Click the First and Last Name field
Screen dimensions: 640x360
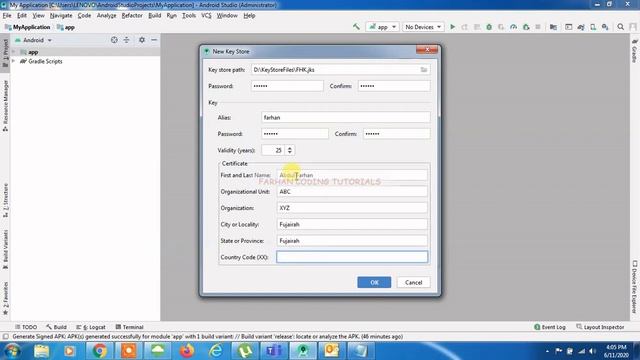pyautogui.click(x=352, y=175)
